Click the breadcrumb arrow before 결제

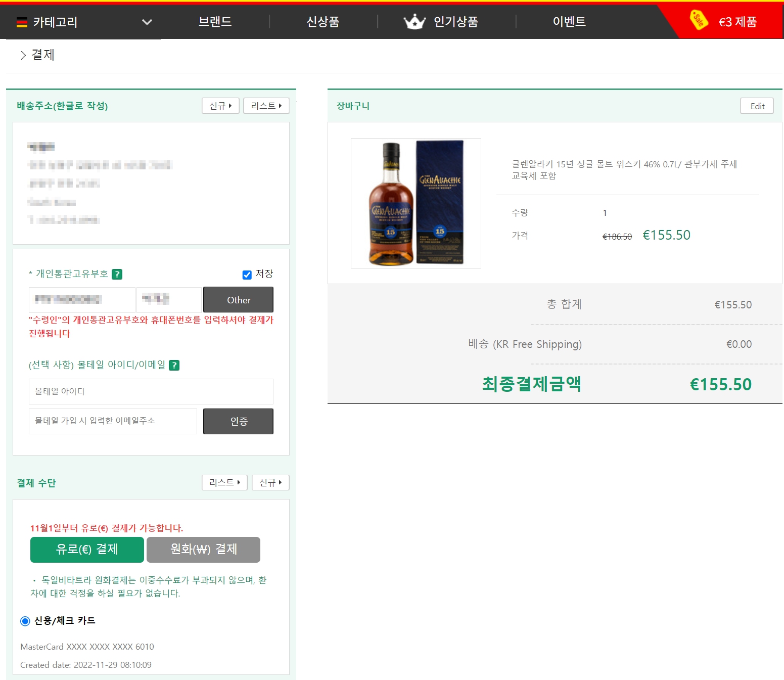click(x=23, y=55)
